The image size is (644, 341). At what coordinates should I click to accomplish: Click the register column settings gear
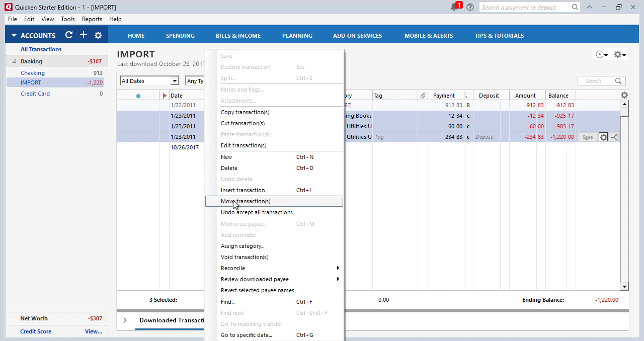pyautogui.click(x=624, y=95)
